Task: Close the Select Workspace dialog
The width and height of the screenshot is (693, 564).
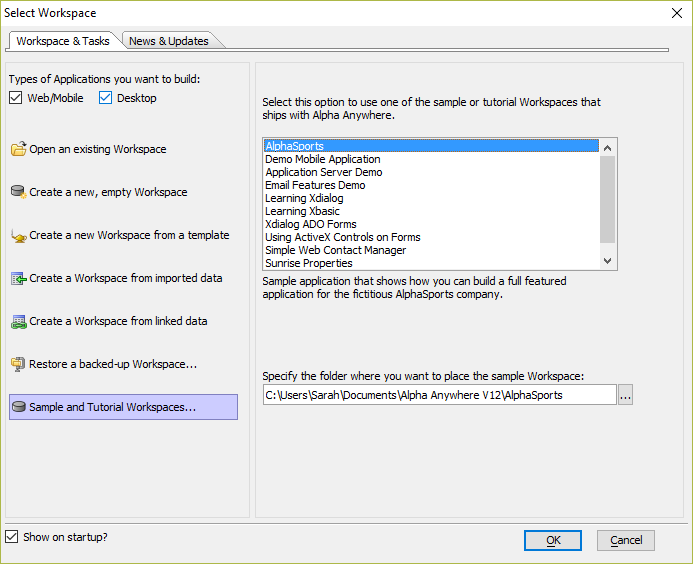Action: 677,13
